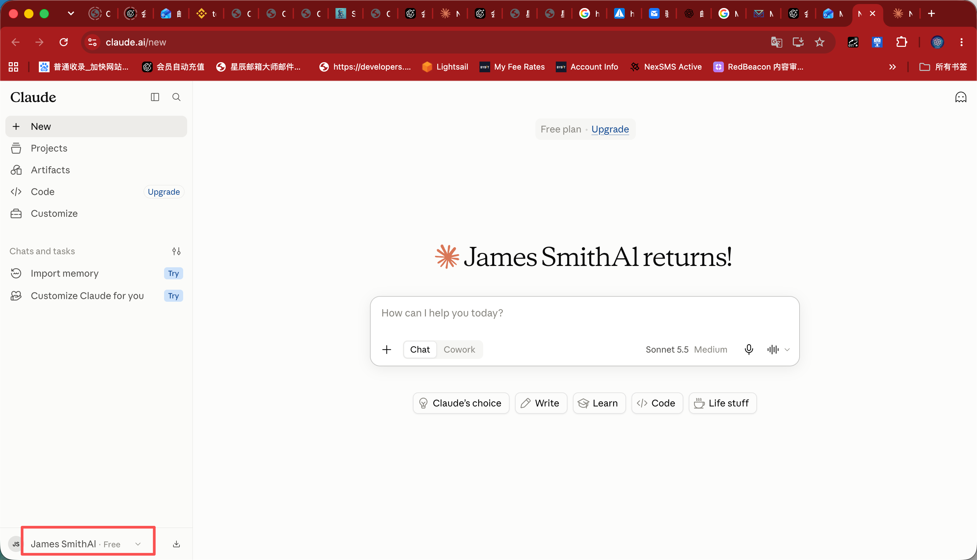Open the Account Info bookmark
977x560 pixels.
point(587,67)
